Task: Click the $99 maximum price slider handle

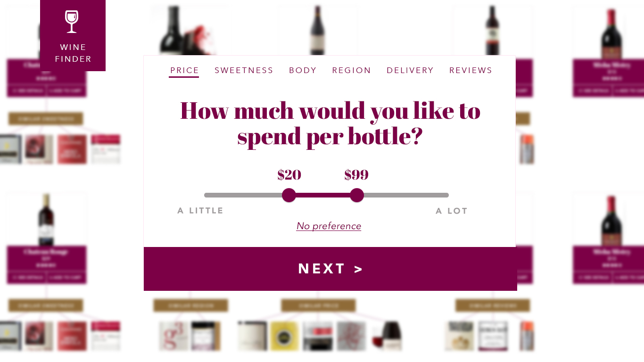Action: pos(357,195)
